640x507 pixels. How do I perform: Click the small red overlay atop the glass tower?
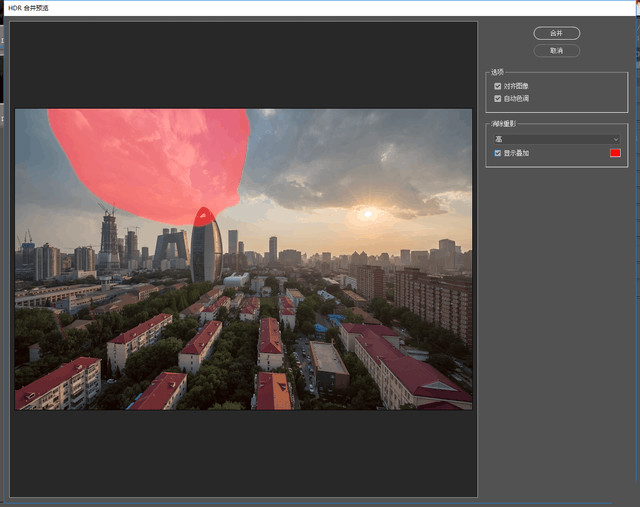[x=203, y=216]
